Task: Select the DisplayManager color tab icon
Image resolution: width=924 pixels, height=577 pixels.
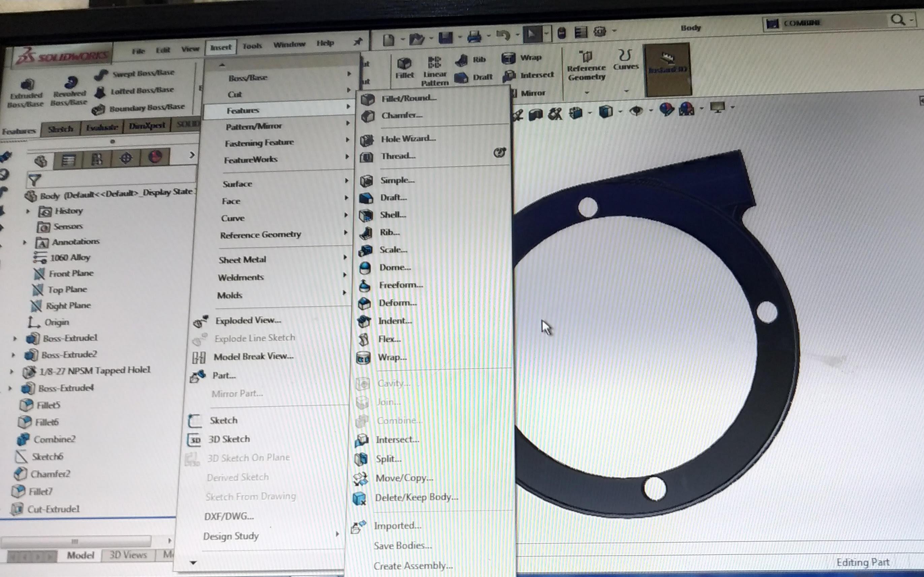Action: 155,157
